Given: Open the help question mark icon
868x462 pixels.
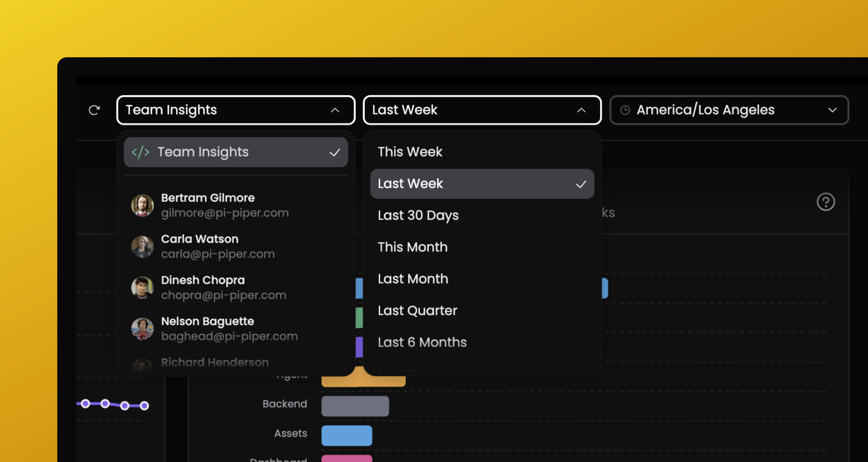Looking at the screenshot, I should pyautogui.click(x=826, y=202).
